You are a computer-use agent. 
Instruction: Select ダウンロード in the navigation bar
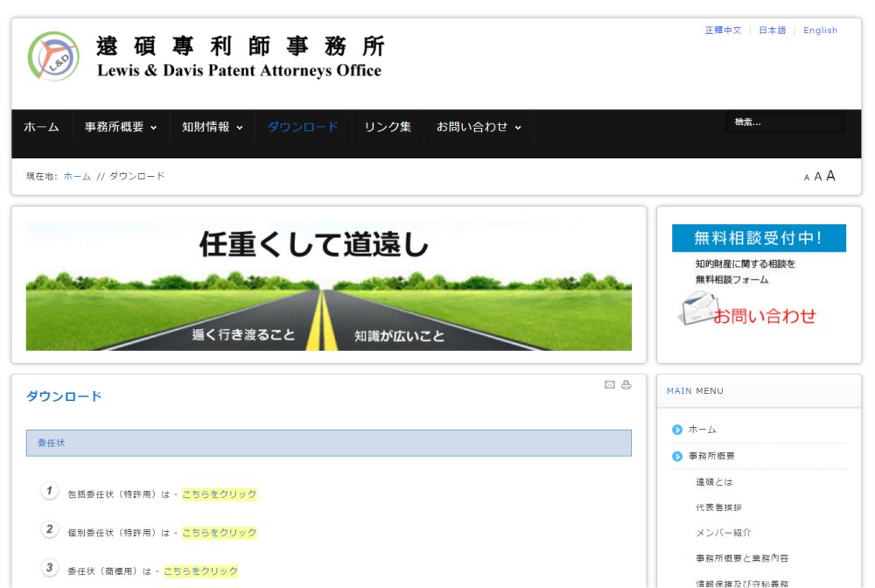pos(303,127)
